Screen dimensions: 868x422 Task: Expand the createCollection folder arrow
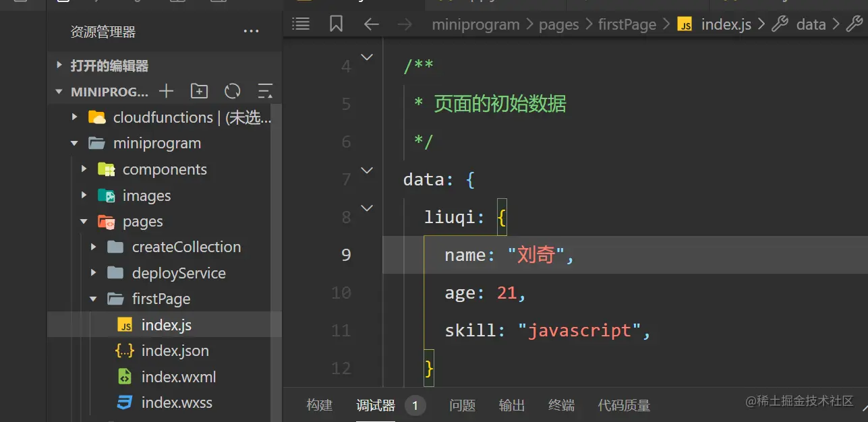(94, 247)
